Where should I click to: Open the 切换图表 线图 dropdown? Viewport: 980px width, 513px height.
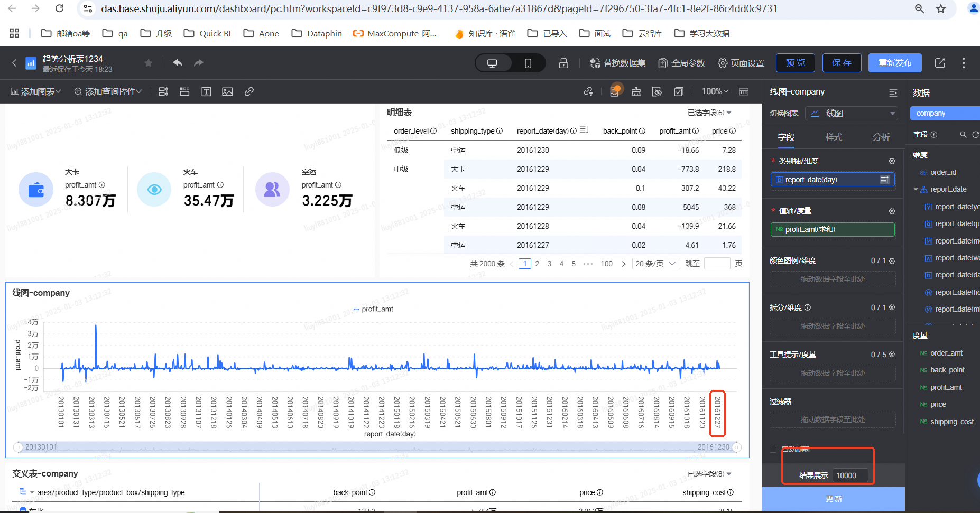click(x=851, y=114)
